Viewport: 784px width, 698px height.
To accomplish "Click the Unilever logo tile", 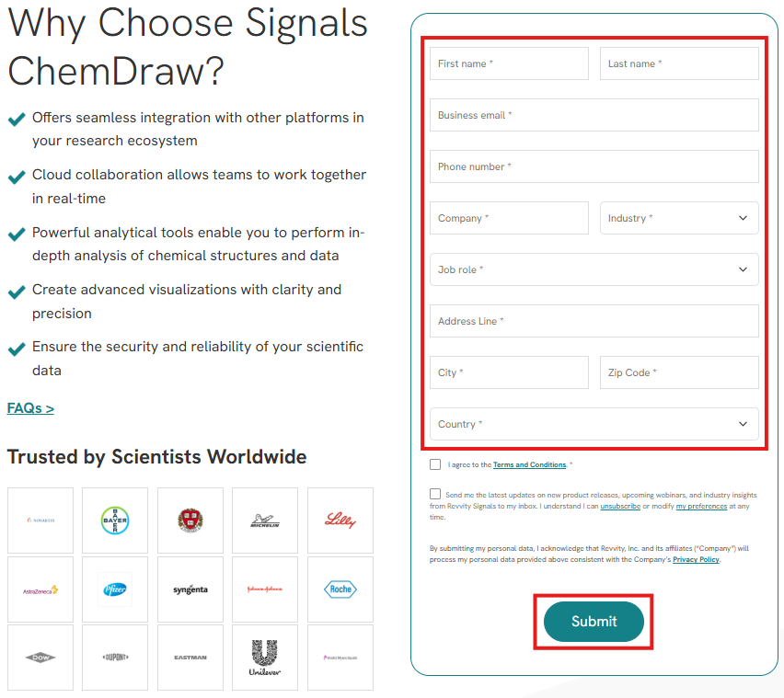I will (x=265, y=658).
